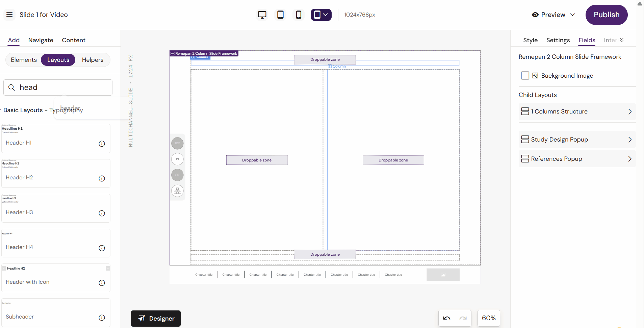The image size is (644, 328).
Task: Switch to mobile preview size
Action: (298, 15)
